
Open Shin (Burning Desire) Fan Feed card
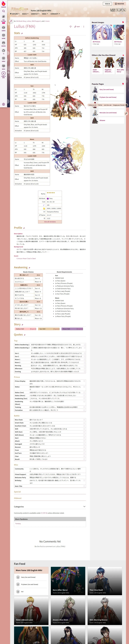coord(105,611)
